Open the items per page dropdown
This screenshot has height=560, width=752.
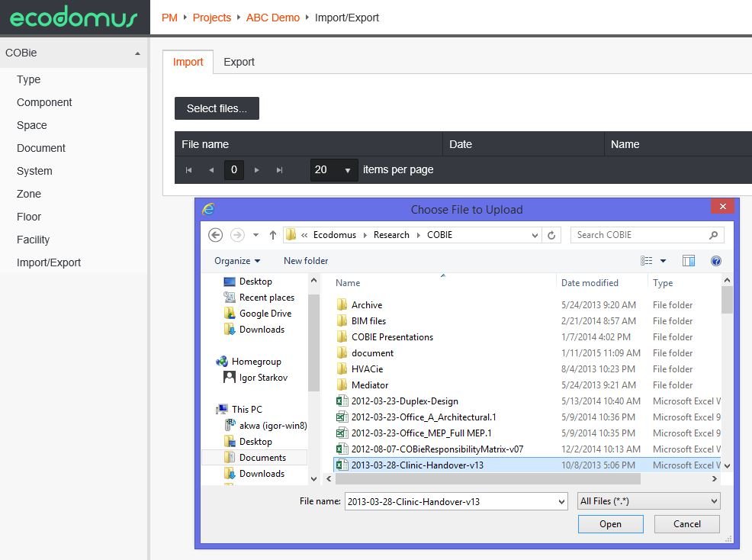pos(333,169)
